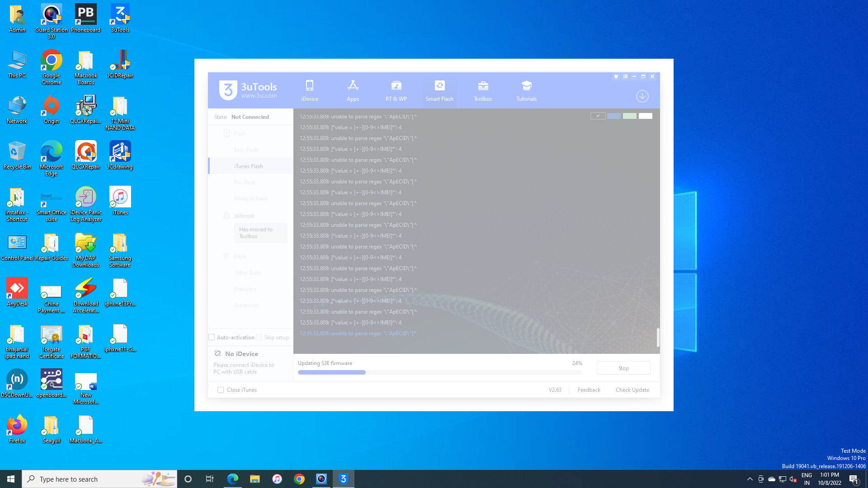Open the list menu icon in title bar
Viewport: 868px width, 488px height.
(625, 77)
